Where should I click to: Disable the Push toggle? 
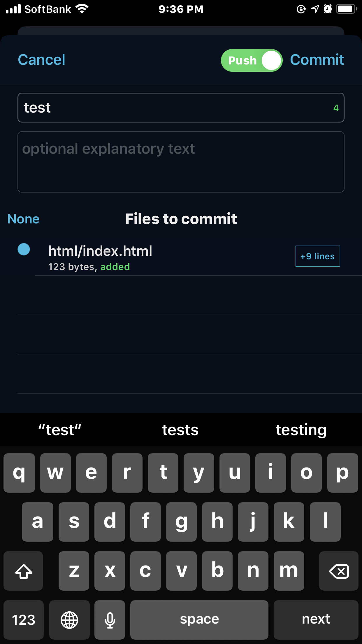[x=251, y=60]
